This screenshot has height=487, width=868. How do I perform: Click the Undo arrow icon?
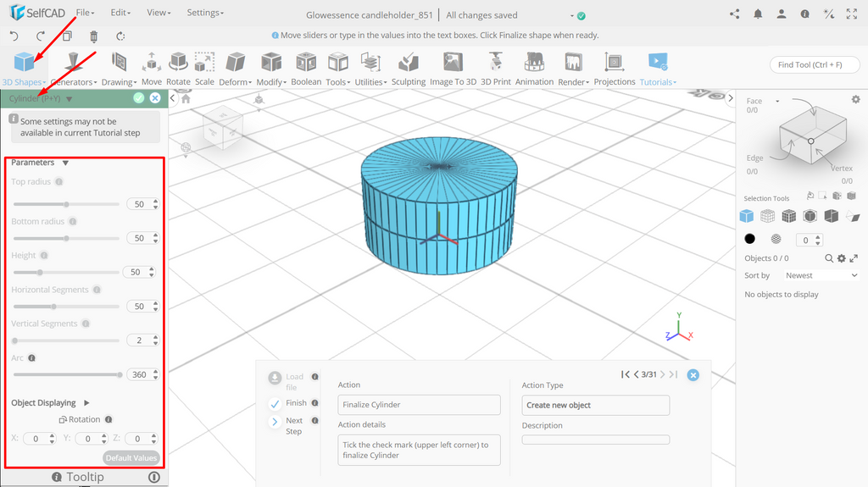click(x=14, y=36)
